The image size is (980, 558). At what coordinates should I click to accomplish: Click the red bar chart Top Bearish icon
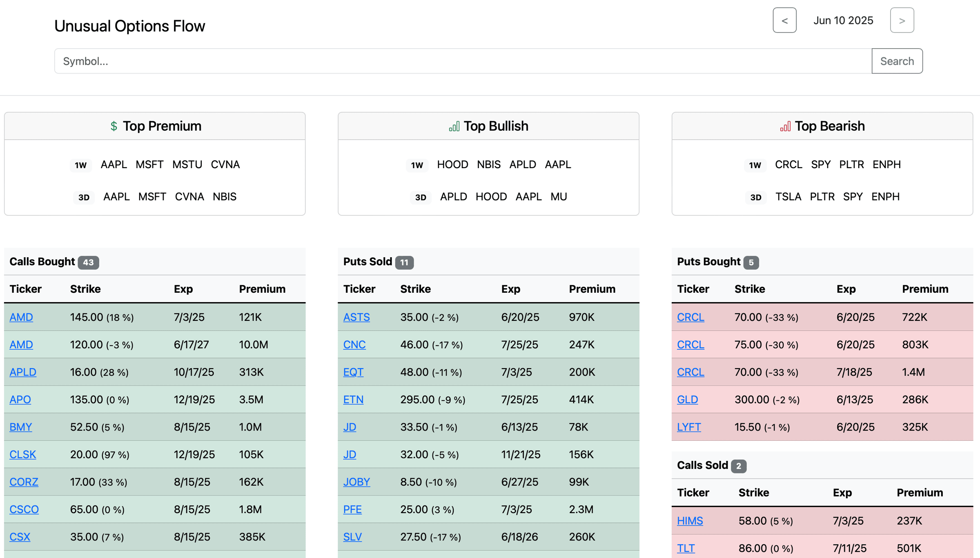[x=785, y=126]
